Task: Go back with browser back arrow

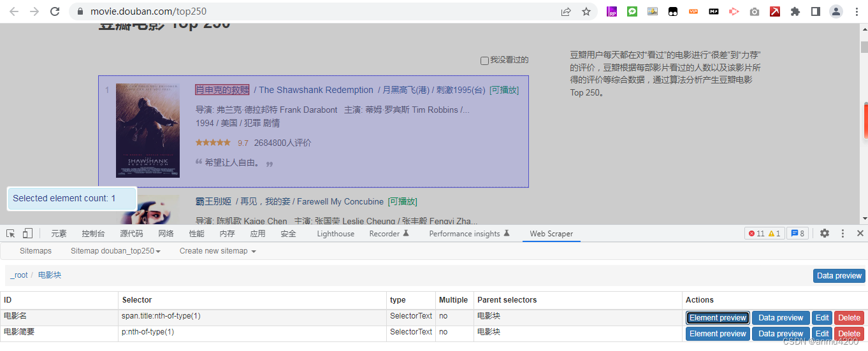Action: (14, 11)
